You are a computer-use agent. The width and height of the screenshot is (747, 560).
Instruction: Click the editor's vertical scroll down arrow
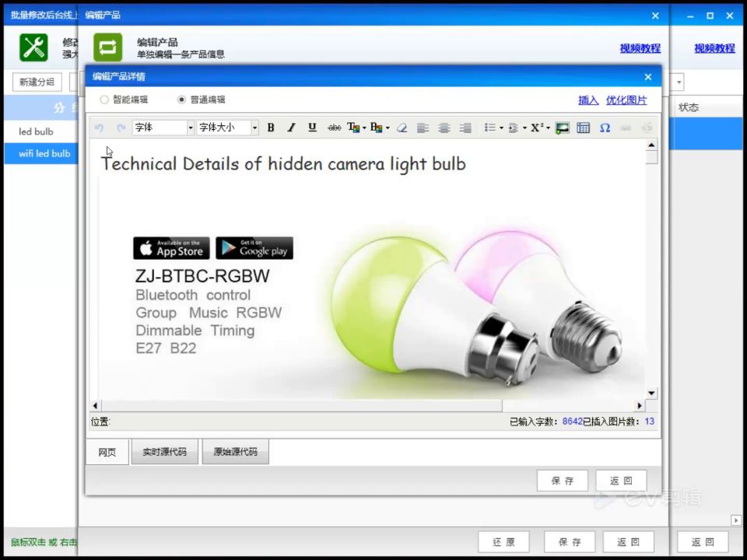[x=651, y=393]
